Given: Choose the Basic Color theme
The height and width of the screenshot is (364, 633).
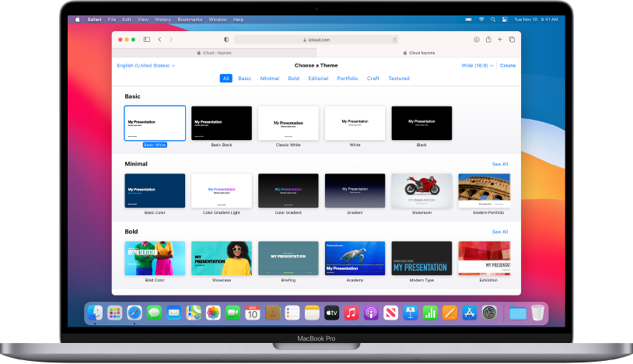Looking at the screenshot, I should coord(155,191).
